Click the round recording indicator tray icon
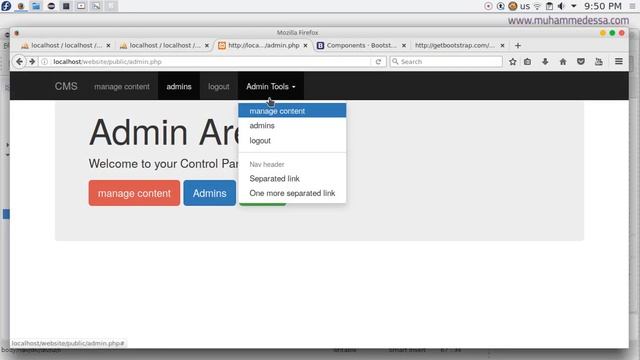Viewport: 640px width, 360px height. (x=488, y=6)
